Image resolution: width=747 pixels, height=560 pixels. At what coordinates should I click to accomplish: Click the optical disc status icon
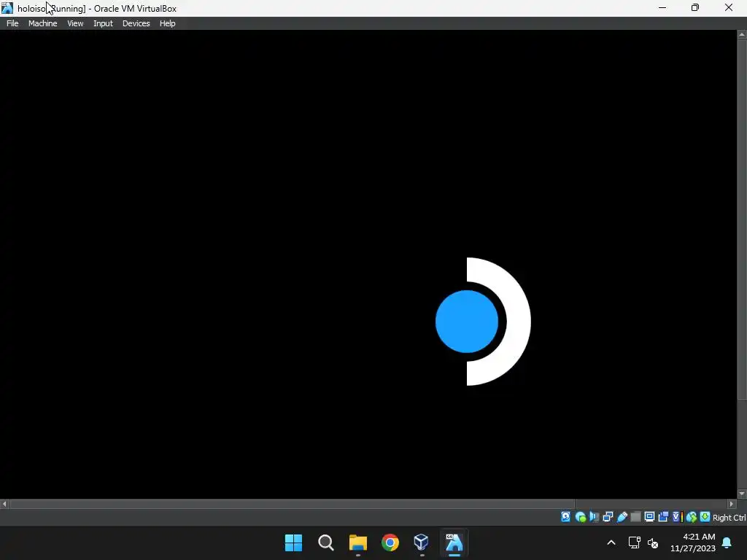coord(580,517)
